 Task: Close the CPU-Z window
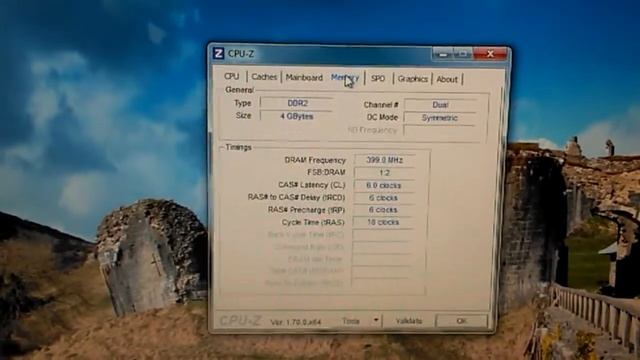click(x=490, y=53)
